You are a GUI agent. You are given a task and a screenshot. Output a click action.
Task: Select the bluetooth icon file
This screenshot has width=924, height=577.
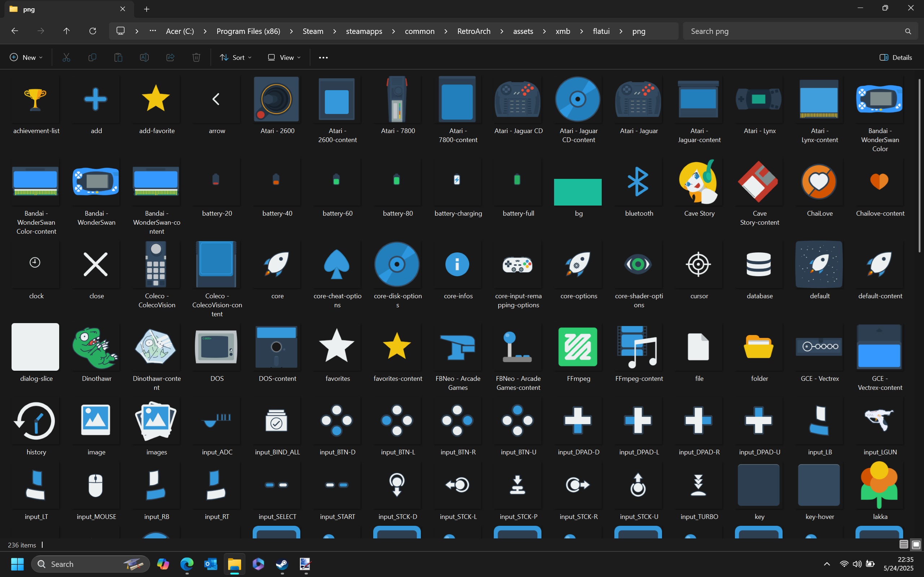638,182
